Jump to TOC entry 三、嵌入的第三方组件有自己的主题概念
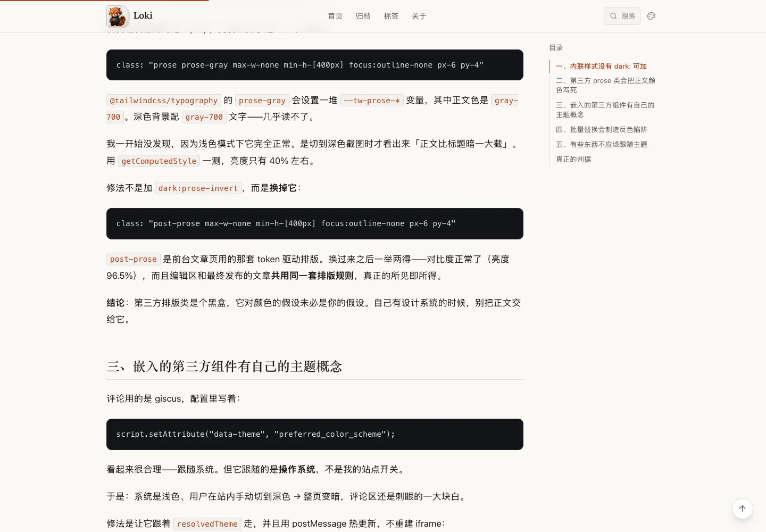Viewport: 766px width, 532px height. click(x=605, y=110)
